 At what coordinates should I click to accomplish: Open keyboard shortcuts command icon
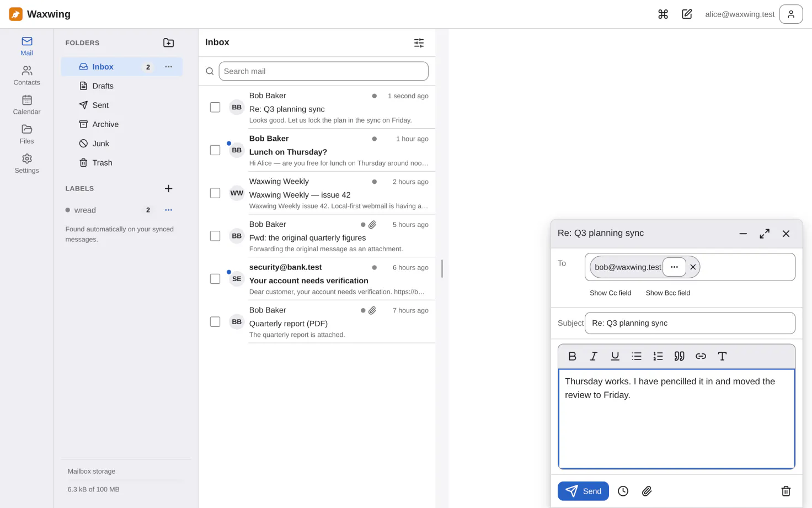(x=663, y=14)
